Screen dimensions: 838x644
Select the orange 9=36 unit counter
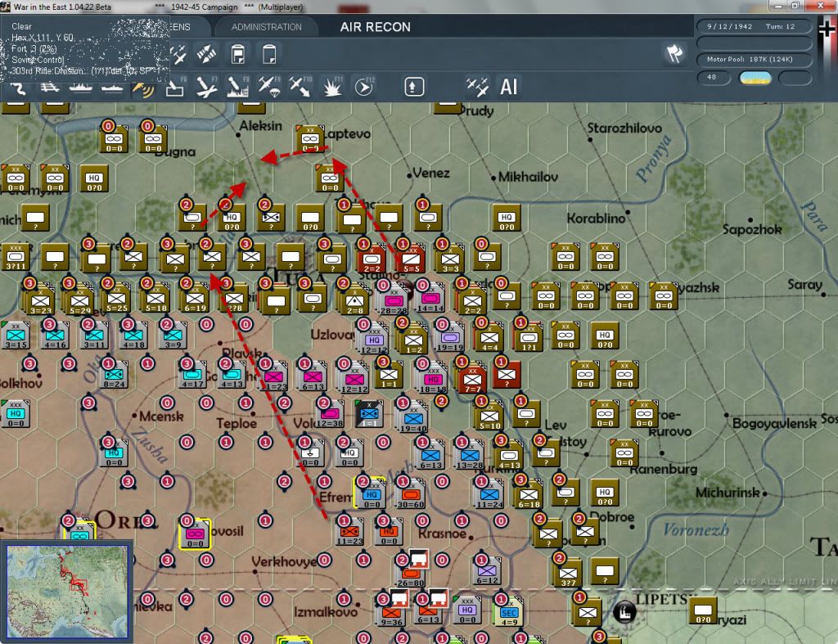coord(391,613)
